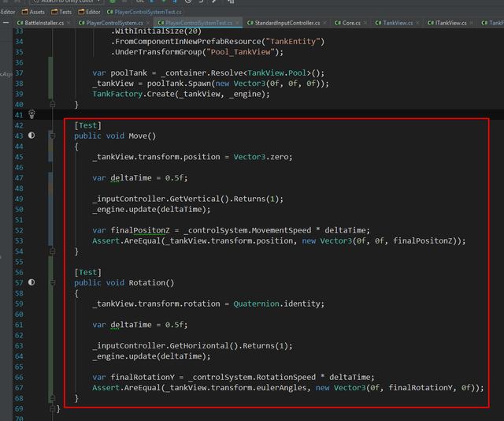This screenshot has height=421, width=504.
Task: Click the fold end marker on line 40
Action: 53,104
